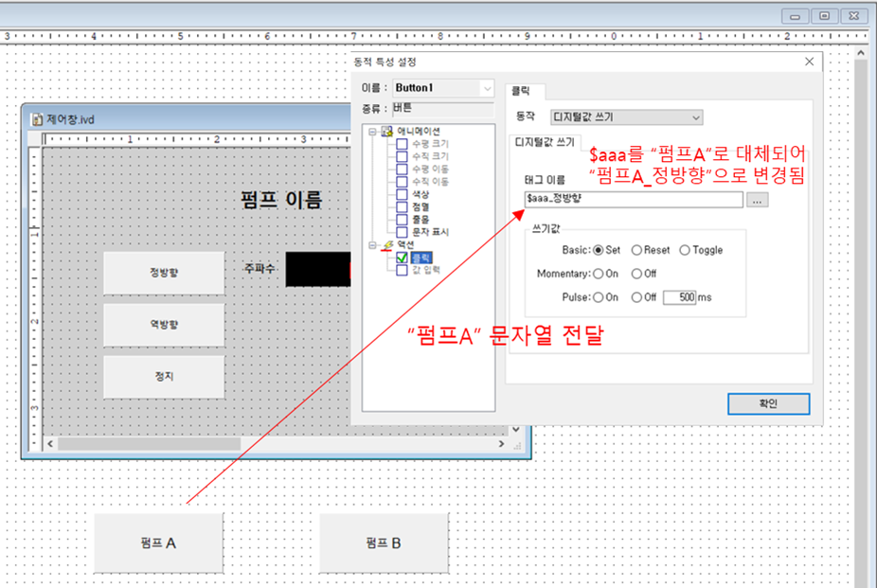The image size is (877, 588).
Task: Click the 제어창 scroll-right arrow
Action: [x=501, y=444]
